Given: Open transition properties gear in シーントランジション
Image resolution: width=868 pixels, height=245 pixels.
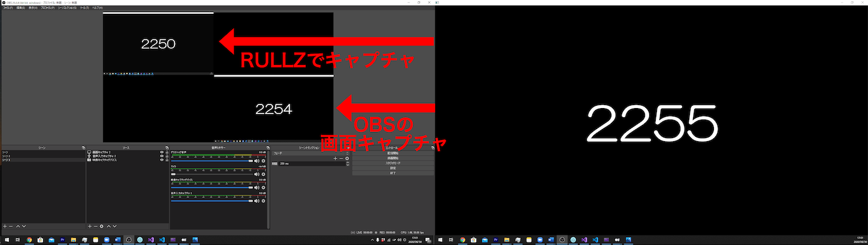Looking at the screenshot, I should (x=347, y=158).
